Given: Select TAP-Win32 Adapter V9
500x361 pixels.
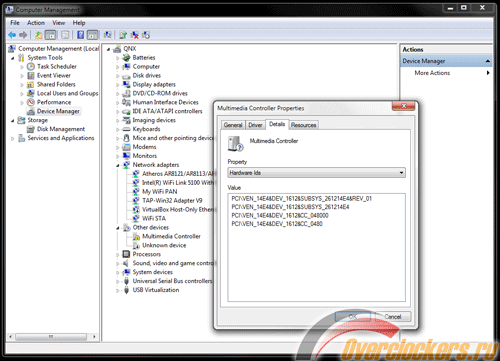Looking at the screenshot, I should [x=172, y=200].
